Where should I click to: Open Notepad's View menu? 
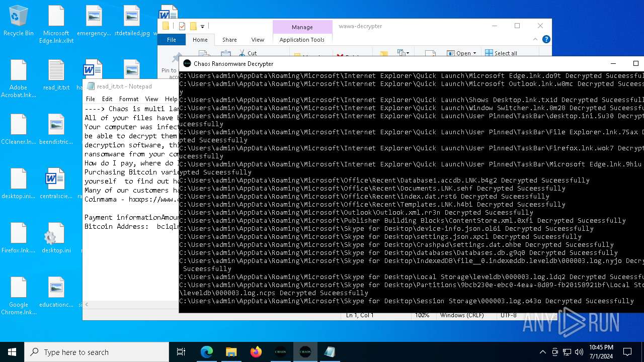pyautogui.click(x=151, y=99)
